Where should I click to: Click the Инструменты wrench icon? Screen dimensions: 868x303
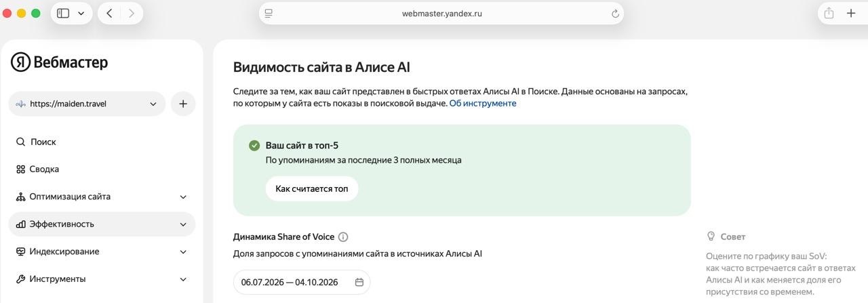coord(20,279)
